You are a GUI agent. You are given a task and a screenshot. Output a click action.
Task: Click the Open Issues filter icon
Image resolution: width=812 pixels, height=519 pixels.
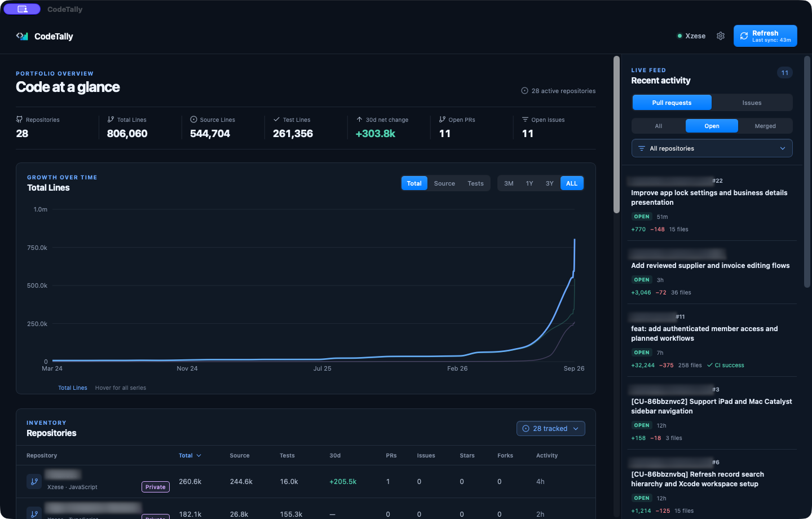pyautogui.click(x=525, y=120)
